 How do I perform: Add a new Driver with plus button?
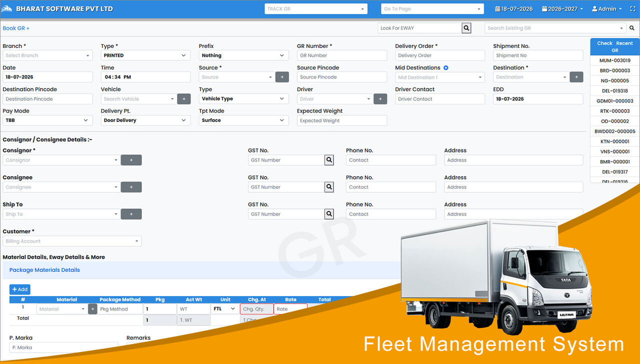coord(380,99)
